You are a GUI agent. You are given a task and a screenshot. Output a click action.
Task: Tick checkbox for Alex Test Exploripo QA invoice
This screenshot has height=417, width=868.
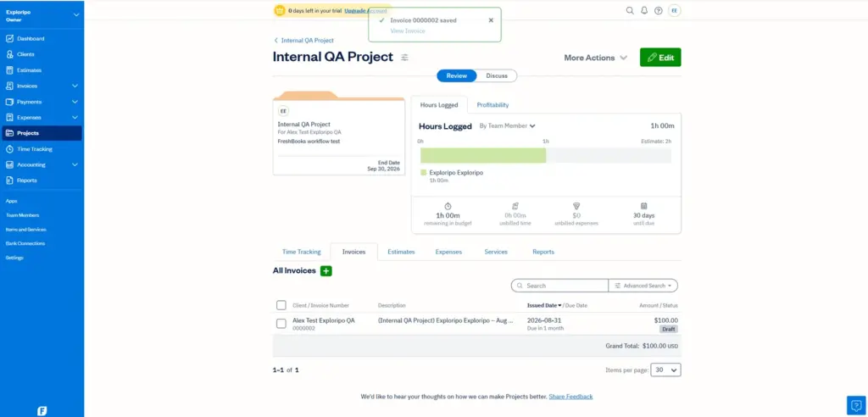pyautogui.click(x=281, y=324)
